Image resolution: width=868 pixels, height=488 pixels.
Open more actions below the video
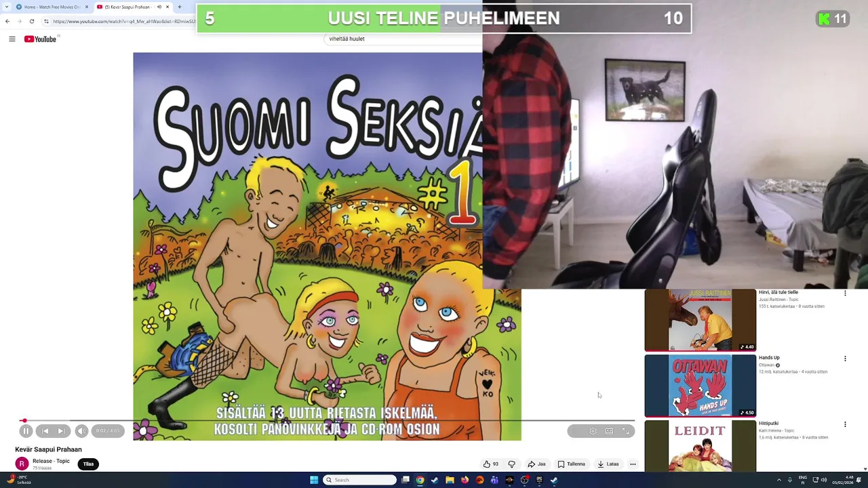coord(633,464)
